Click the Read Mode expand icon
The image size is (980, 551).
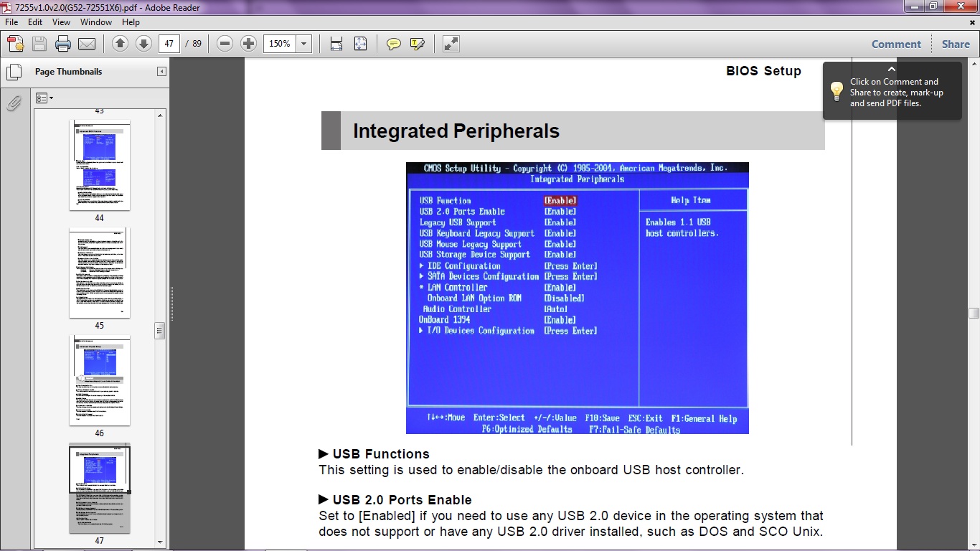tap(451, 44)
